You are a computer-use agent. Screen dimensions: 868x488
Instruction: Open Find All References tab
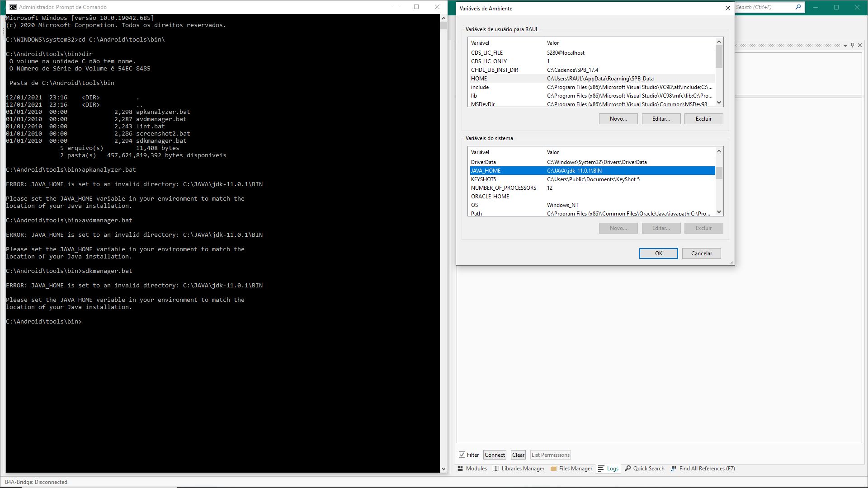click(703, 469)
